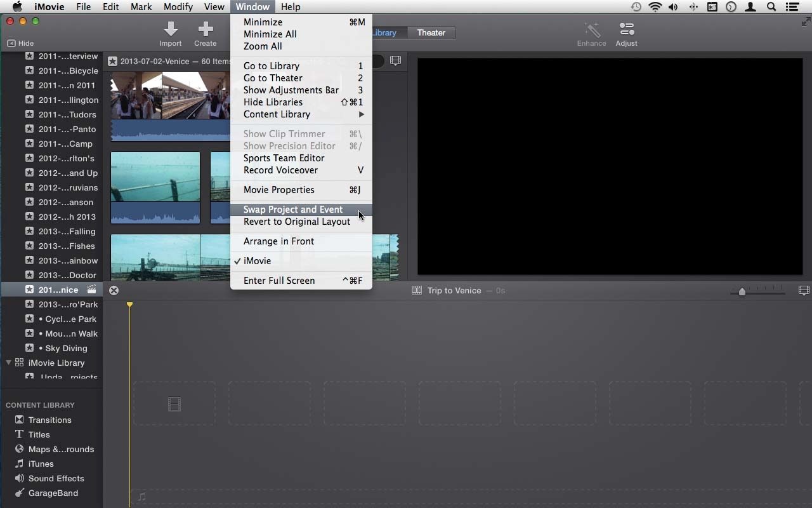Switch to the Theater tab
This screenshot has width=812, height=508.
click(x=431, y=32)
